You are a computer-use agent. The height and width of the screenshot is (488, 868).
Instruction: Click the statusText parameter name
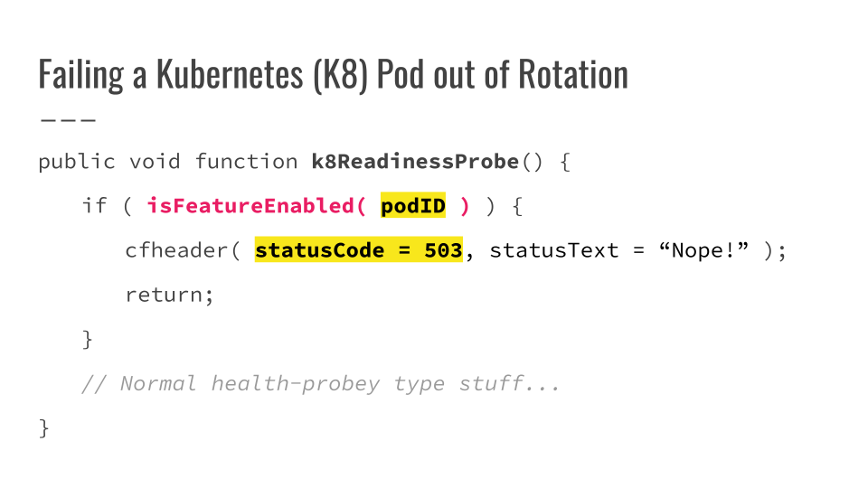point(553,250)
